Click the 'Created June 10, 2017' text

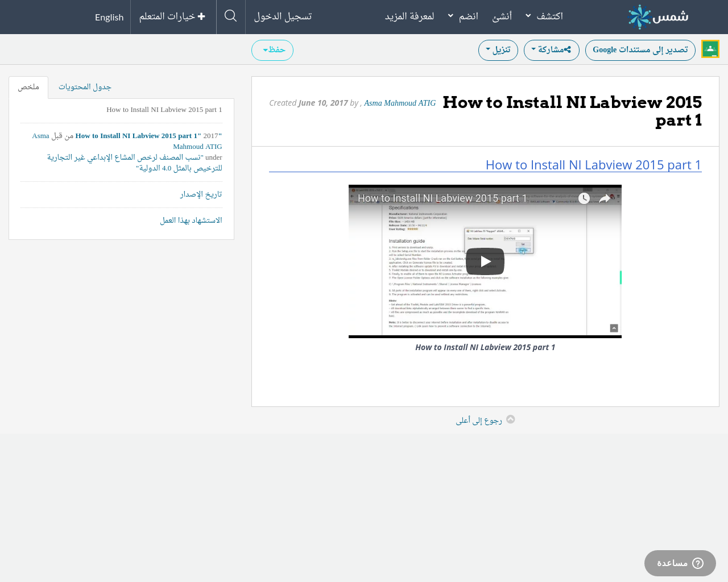point(308,103)
